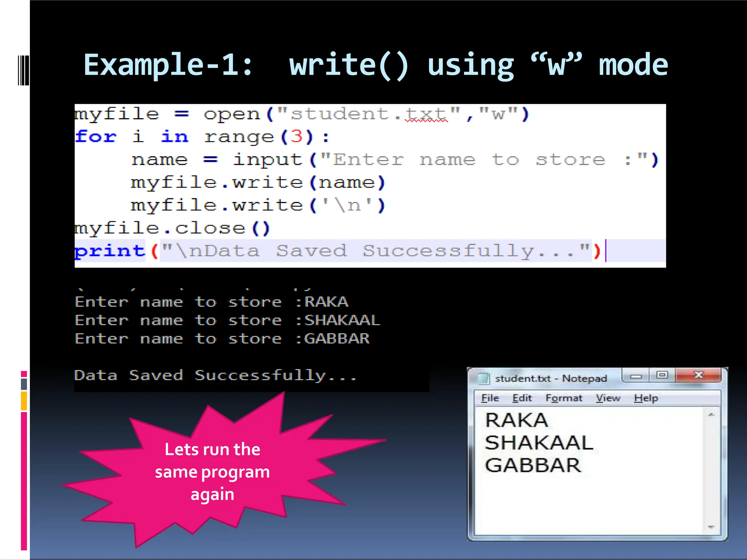Click the 'Example-1: write() using "w" mode' heading
The image size is (747, 560).
click(x=376, y=65)
